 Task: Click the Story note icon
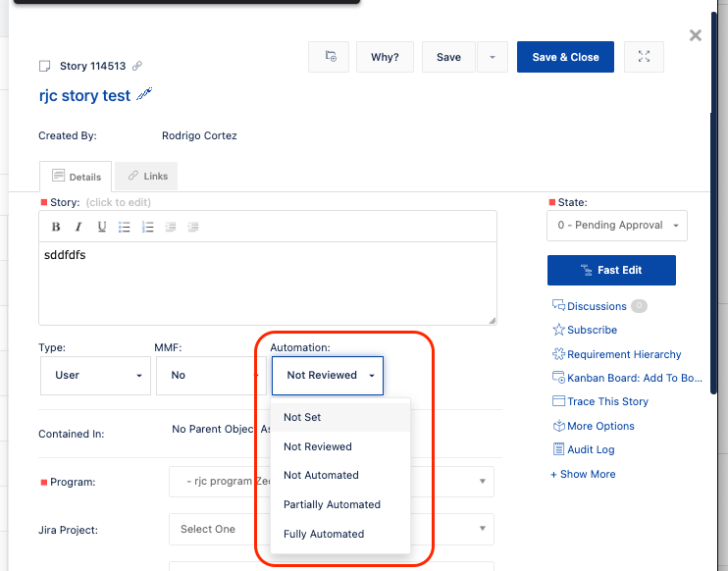pos(44,66)
